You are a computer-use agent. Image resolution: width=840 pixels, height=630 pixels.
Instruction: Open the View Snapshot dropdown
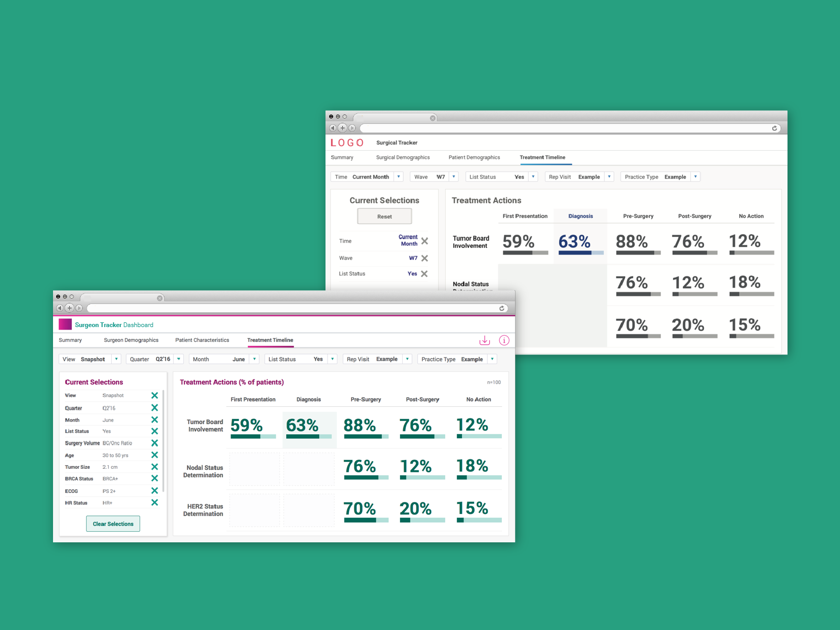(116, 359)
